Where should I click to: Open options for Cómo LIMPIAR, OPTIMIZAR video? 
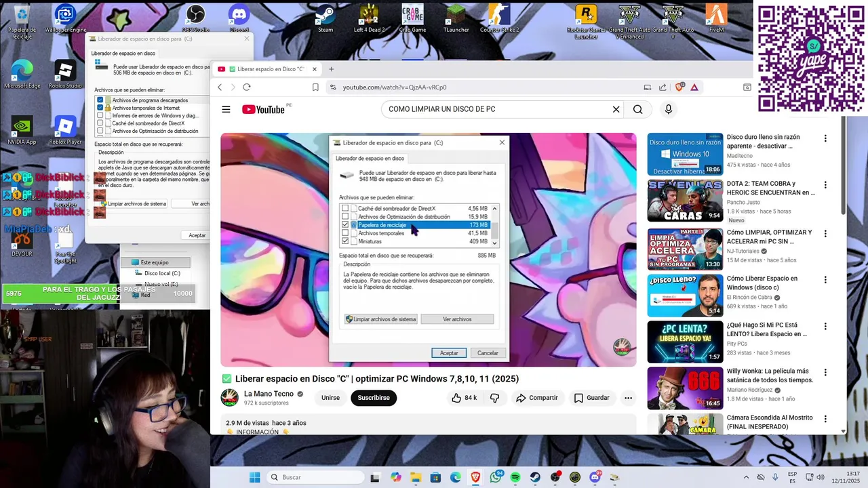pos(825,233)
